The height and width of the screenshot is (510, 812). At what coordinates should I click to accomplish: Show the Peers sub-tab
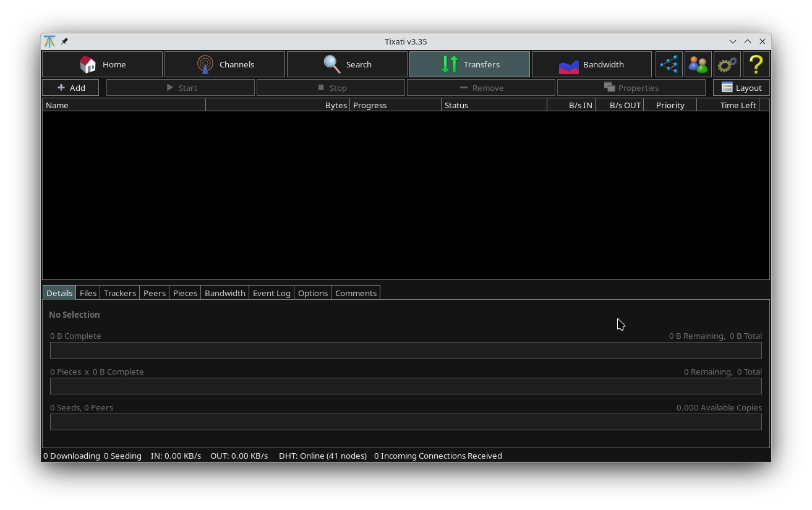coord(155,293)
